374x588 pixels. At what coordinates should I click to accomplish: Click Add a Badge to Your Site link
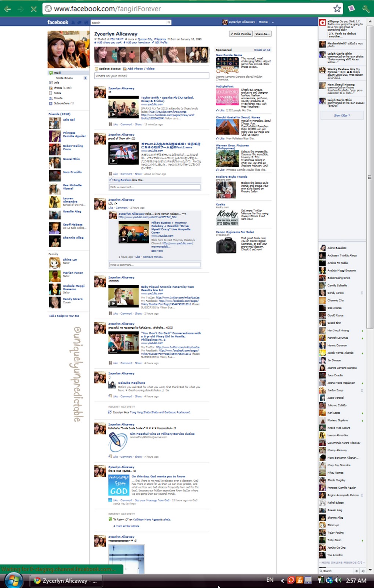pyautogui.click(x=64, y=316)
